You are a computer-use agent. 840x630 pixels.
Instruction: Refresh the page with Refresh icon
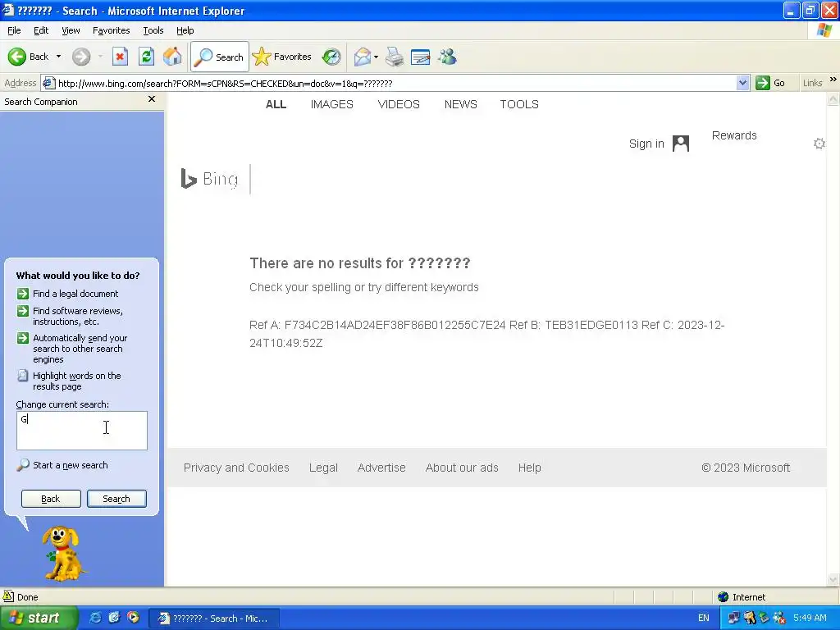(x=146, y=57)
